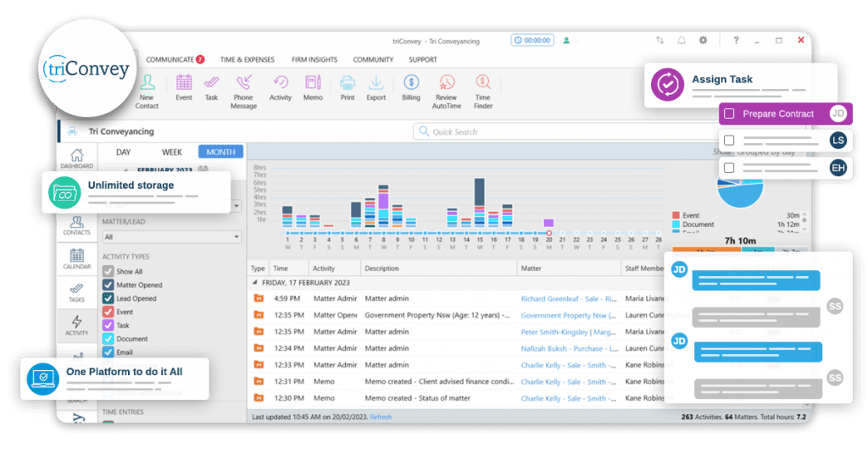Image resolution: width=868 pixels, height=454 pixels.
Task: Click the Refresh link in status bar
Action: point(381,417)
